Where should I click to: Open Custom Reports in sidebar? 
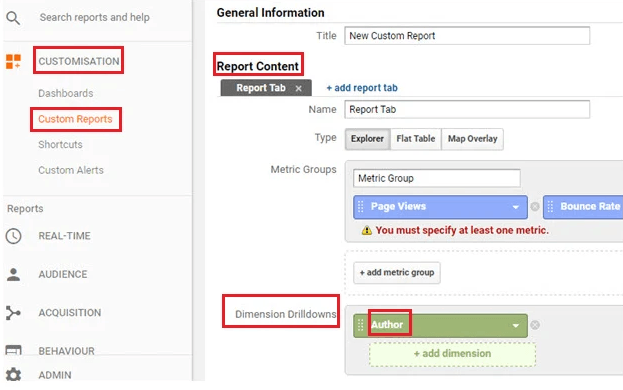click(75, 119)
